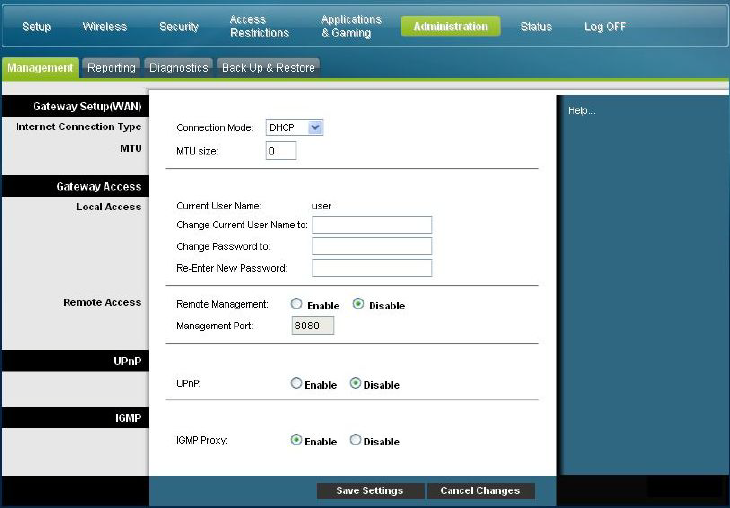Open the Setup top menu
Screen dimensions: 730x508
[36, 27]
